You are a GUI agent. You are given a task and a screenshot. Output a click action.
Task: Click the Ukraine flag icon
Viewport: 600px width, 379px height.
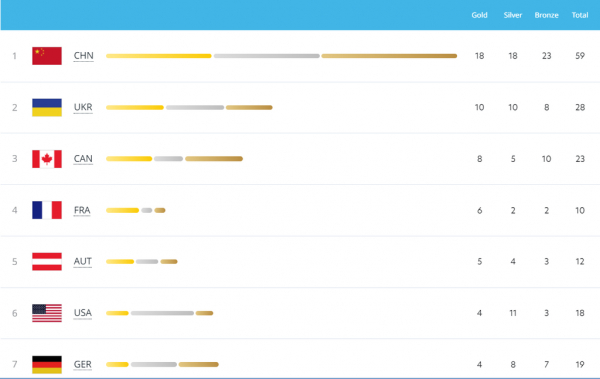point(47,108)
